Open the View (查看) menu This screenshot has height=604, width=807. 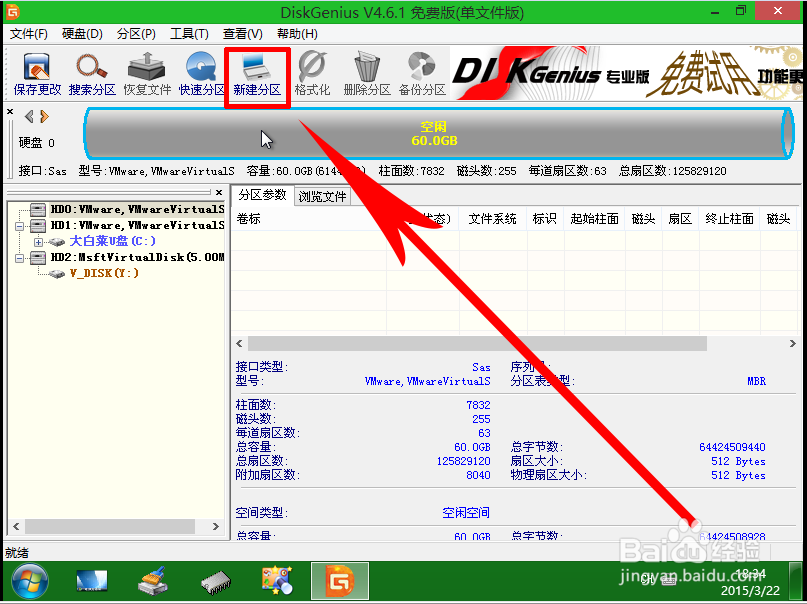click(242, 34)
